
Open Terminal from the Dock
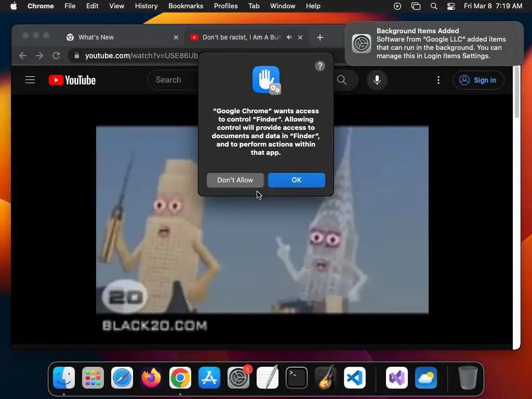coord(297,378)
